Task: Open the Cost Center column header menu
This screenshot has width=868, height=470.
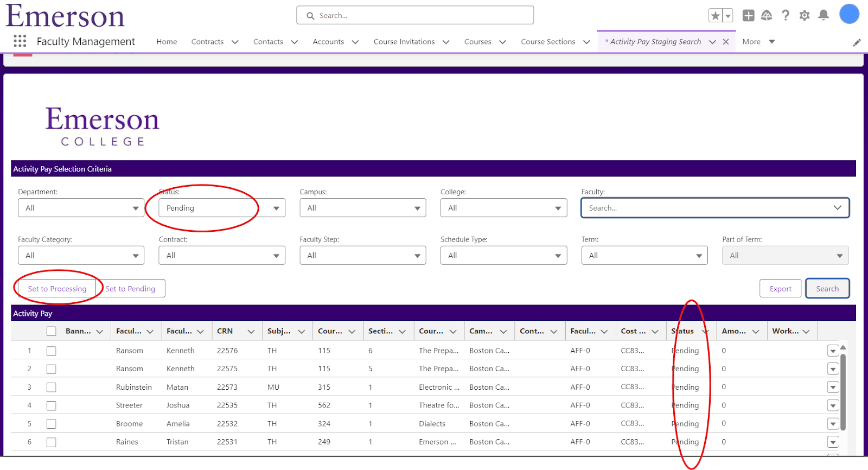Action: pyautogui.click(x=655, y=332)
